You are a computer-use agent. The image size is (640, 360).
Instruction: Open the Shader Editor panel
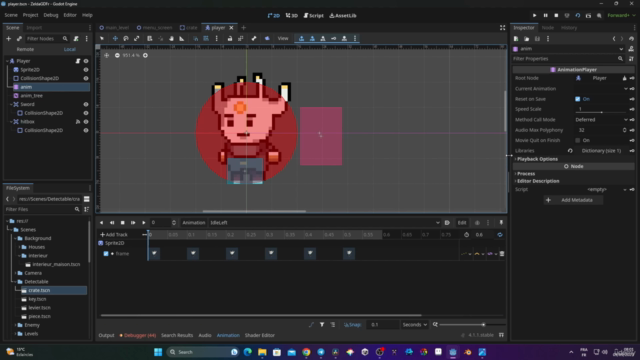click(x=260, y=336)
